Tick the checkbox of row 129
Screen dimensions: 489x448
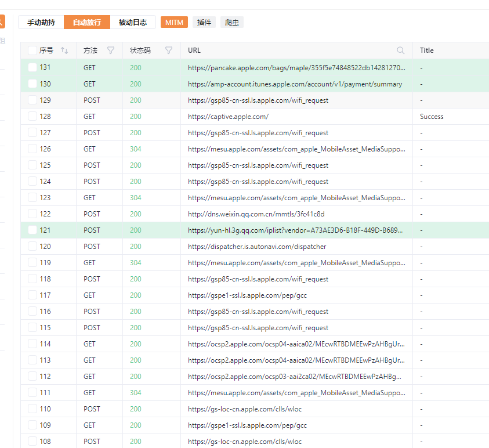coord(32,100)
